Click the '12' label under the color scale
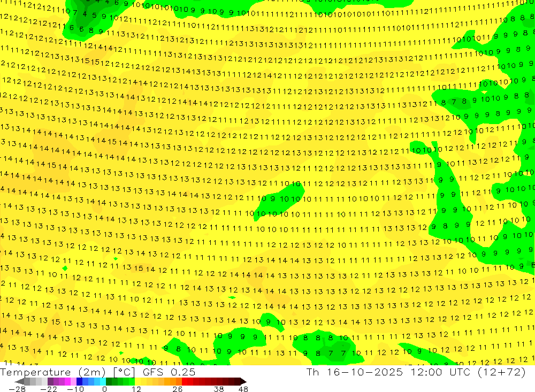The height and width of the screenshot is (392, 535). (136, 389)
